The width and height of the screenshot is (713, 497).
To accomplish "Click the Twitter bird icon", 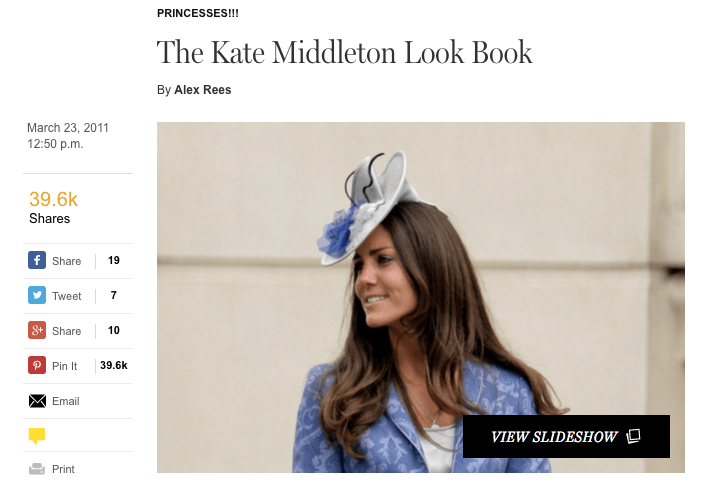I will coord(37,296).
